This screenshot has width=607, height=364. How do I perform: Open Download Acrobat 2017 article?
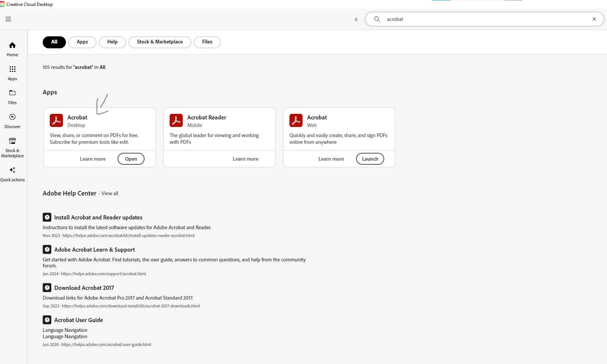coord(84,288)
